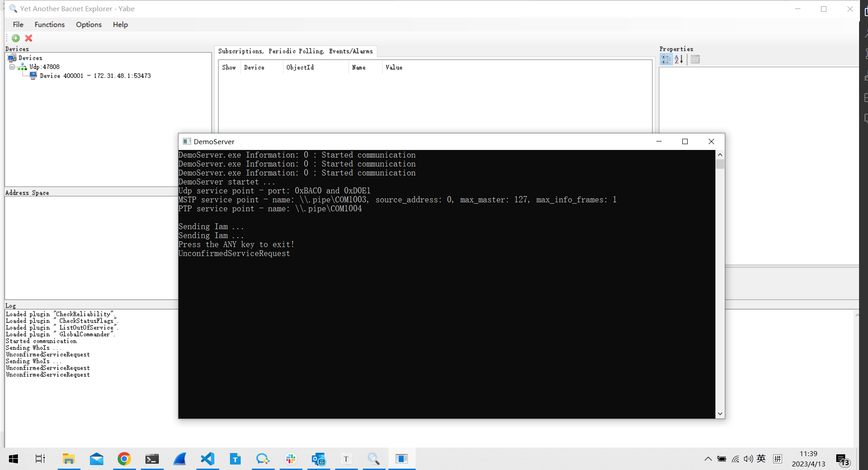Switch to the Subscriptions, Periodic Polling tab

(297, 51)
